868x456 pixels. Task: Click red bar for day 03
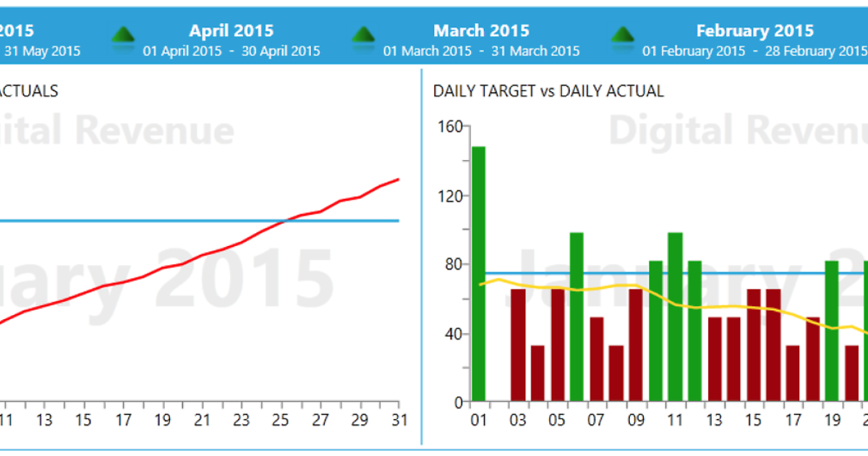[518, 345]
